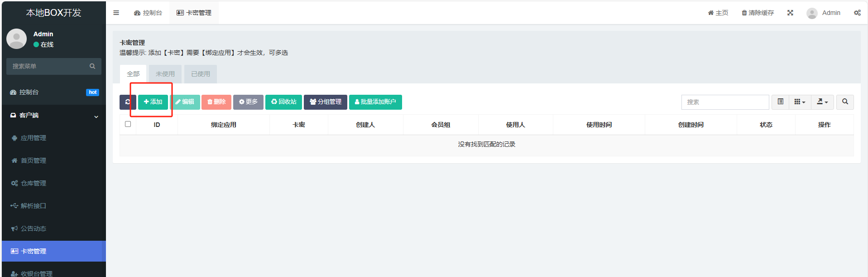Go to 主页 home link

(718, 13)
